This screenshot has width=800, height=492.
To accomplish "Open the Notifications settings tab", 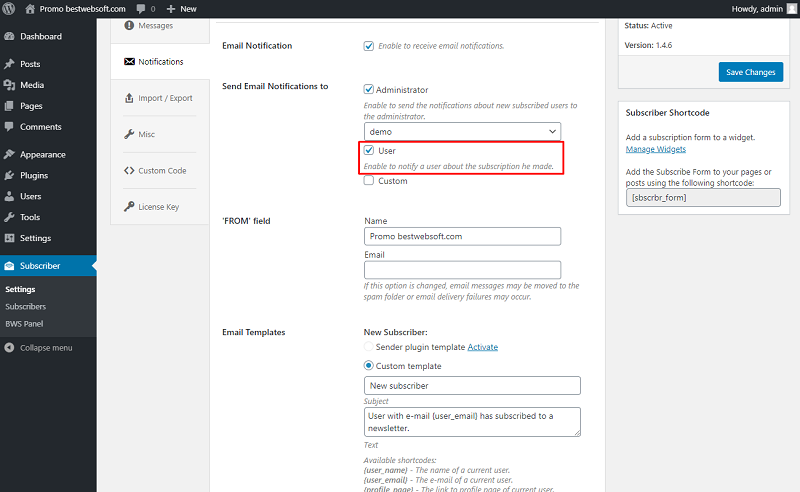I will tap(160, 61).
